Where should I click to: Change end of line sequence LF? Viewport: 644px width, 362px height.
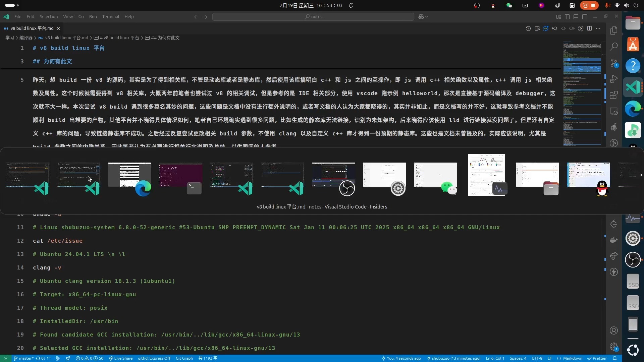[x=550, y=358]
